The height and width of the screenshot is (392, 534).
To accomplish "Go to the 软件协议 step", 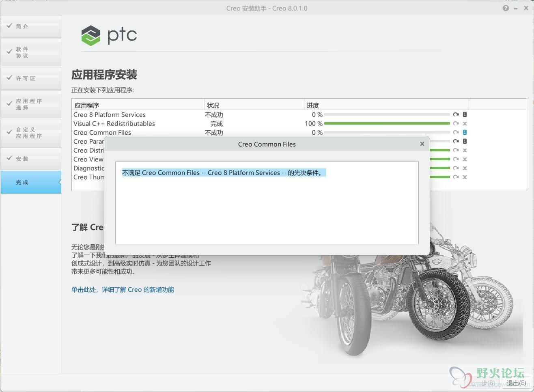I will [31, 52].
